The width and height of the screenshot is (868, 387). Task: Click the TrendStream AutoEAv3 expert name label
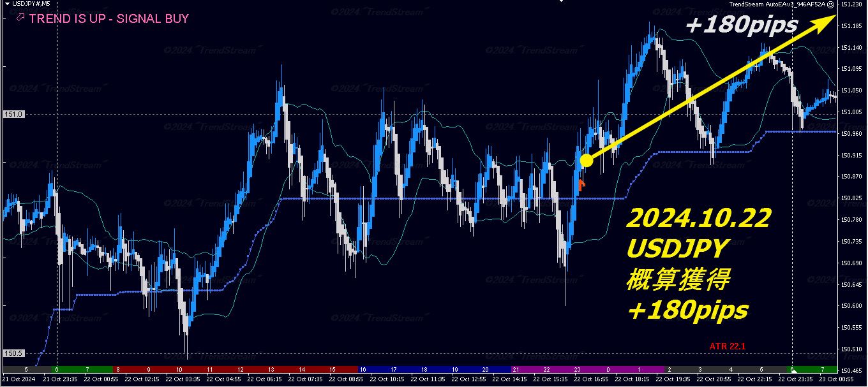tap(777, 4)
